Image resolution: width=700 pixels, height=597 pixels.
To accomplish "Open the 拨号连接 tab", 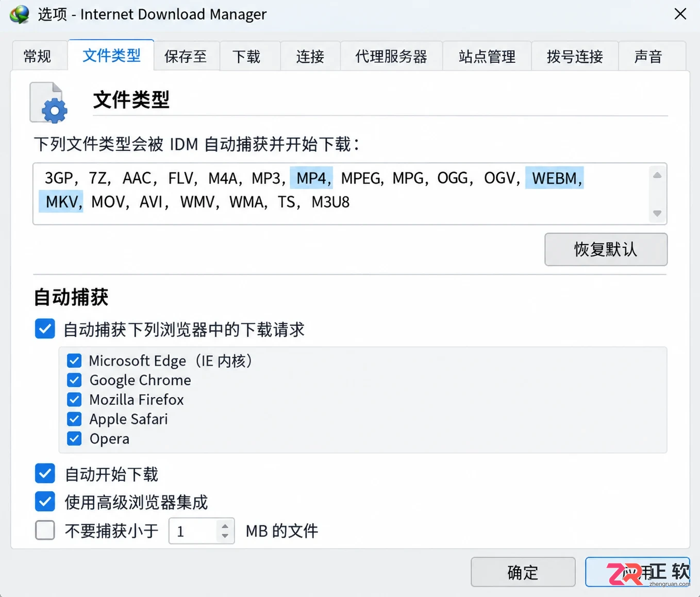I will tap(575, 56).
